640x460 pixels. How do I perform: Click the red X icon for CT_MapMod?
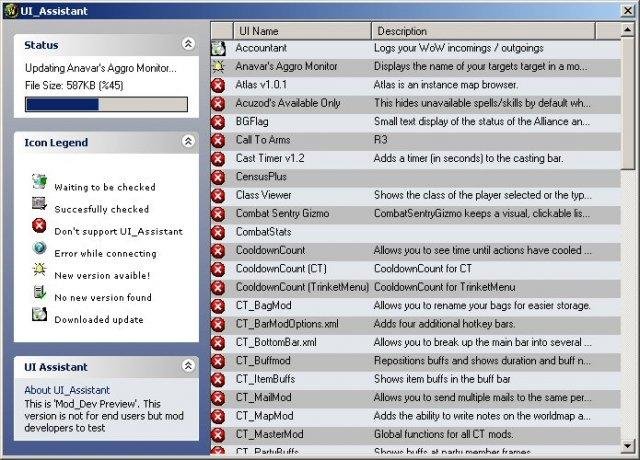218,416
